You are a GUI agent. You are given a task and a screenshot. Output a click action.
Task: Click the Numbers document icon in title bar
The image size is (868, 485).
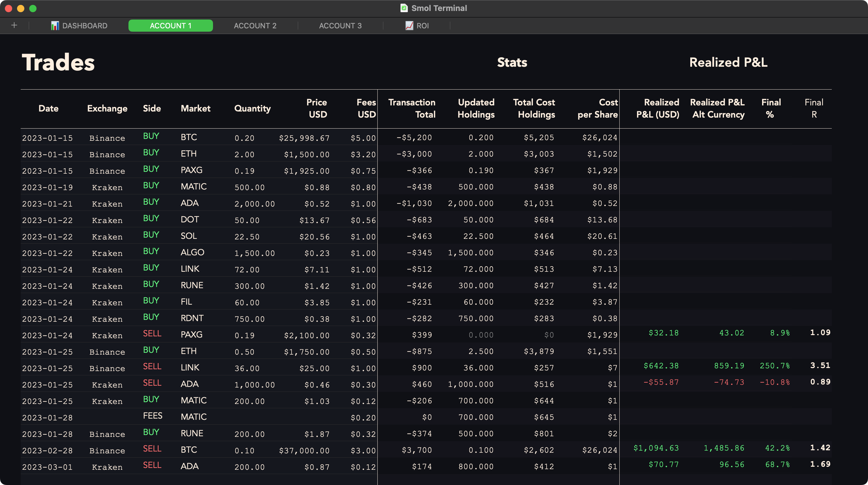coord(404,8)
